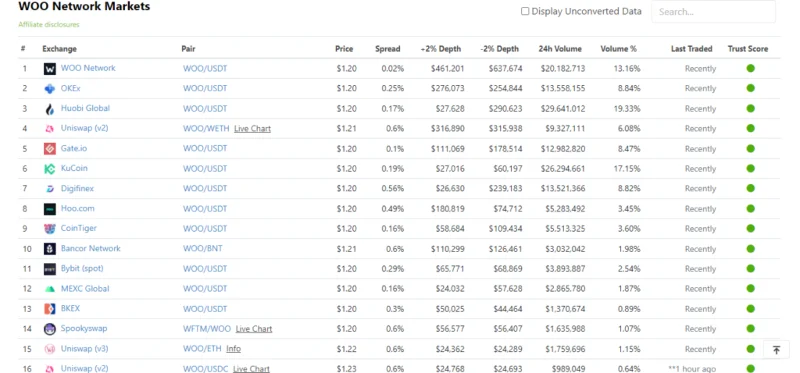Image resolution: width=800 pixels, height=373 pixels.
Task: Open the OKEx exchange link
Action: pyautogui.click(x=70, y=88)
